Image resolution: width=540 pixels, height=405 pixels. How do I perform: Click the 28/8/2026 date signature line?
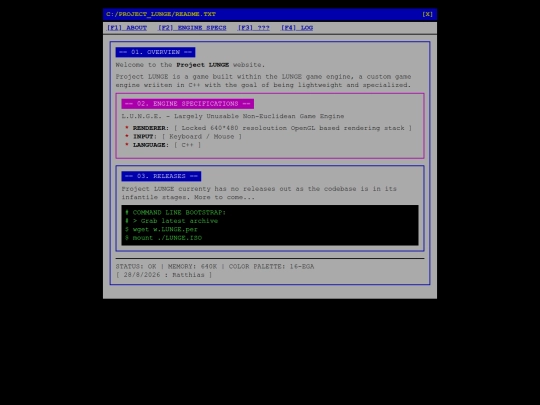(x=164, y=275)
